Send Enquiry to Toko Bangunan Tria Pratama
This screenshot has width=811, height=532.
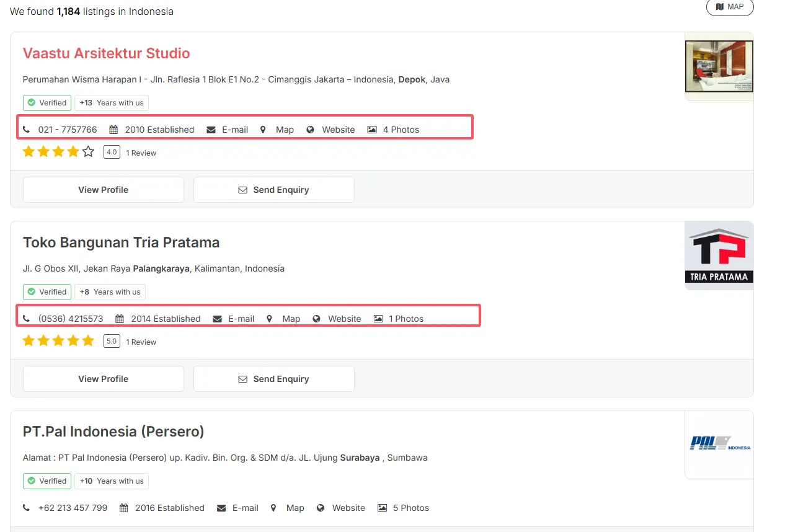tap(273, 379)
